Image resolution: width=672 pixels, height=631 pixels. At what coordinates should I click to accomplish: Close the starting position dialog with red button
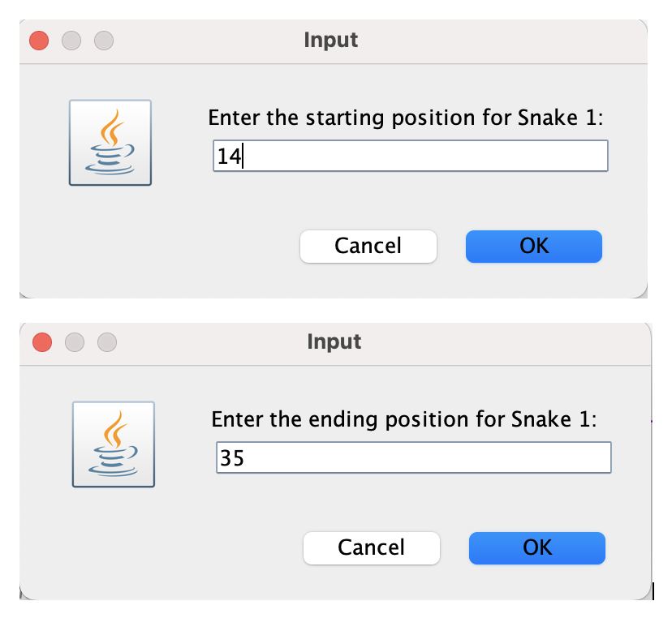coord(39,39)
